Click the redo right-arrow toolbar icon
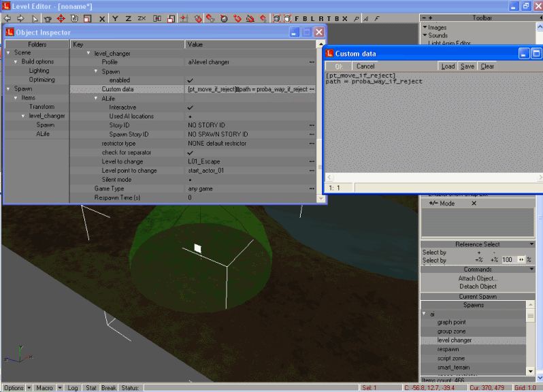543x392 pixels. (20, 18)
